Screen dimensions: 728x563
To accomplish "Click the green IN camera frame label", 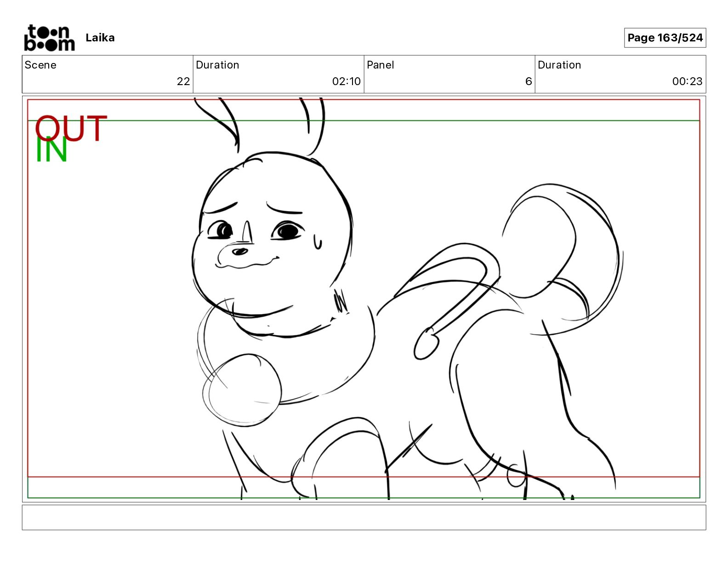I will pyautogui.click(x=51, y=150).
